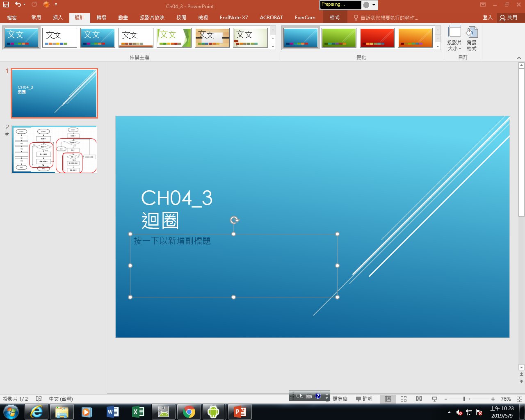Open the ACROBAT tab
The width and height of the screenshot is (525, 420).
point(271,18)
